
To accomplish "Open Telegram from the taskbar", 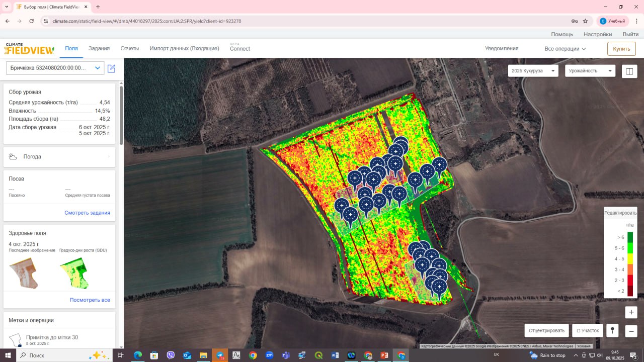I will 220,355.
